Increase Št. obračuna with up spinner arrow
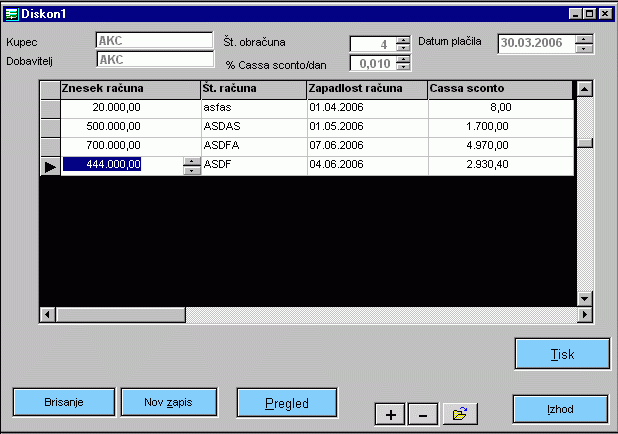The width and height of the screenshot is (618, 434). (x=403, y=39)
